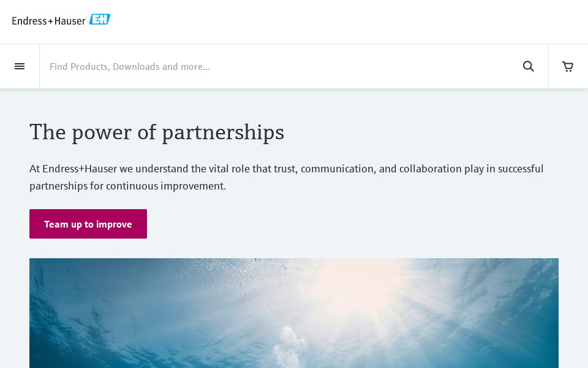Expand the main menu with three-line icon
The image size is (588, 368).
(20, 66)
